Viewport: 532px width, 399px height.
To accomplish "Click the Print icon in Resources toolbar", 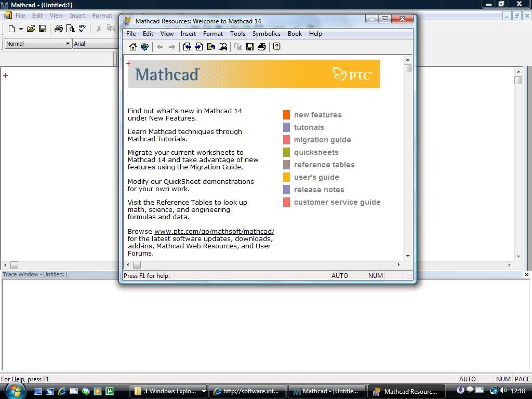I will click(262, 47).
